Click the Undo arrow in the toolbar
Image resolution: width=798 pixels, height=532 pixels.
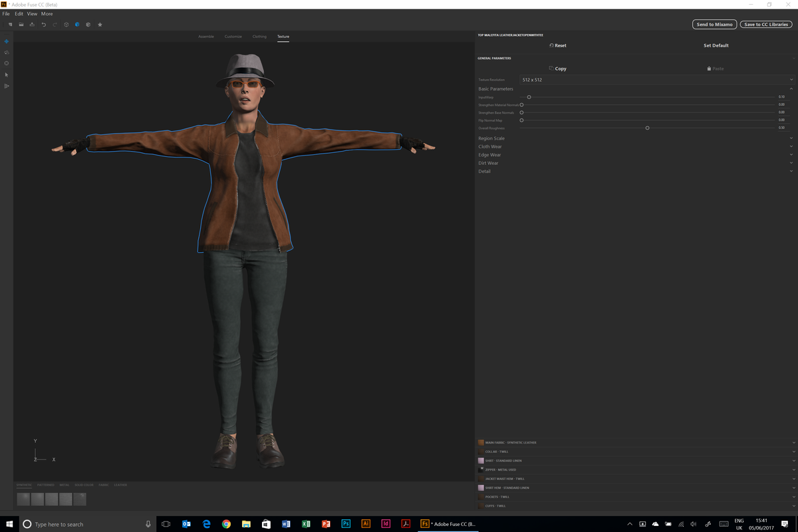click(44, 25)
